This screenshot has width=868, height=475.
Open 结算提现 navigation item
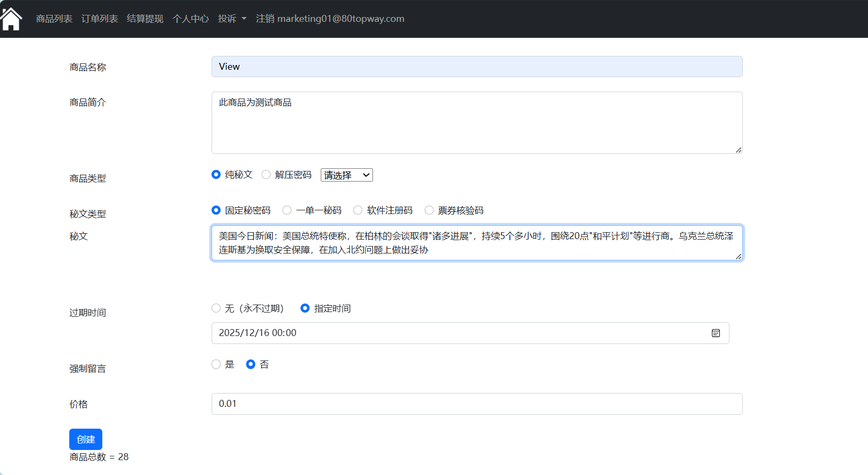pos(145,19)
